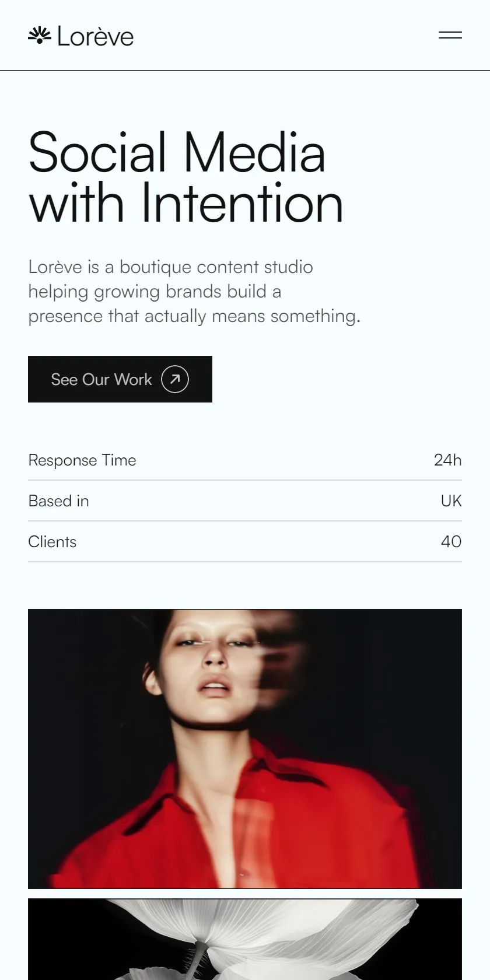Viewport: 490px width, 980px height.
Task: Click the circled arrow icon in button
Action: coord(175,379)
